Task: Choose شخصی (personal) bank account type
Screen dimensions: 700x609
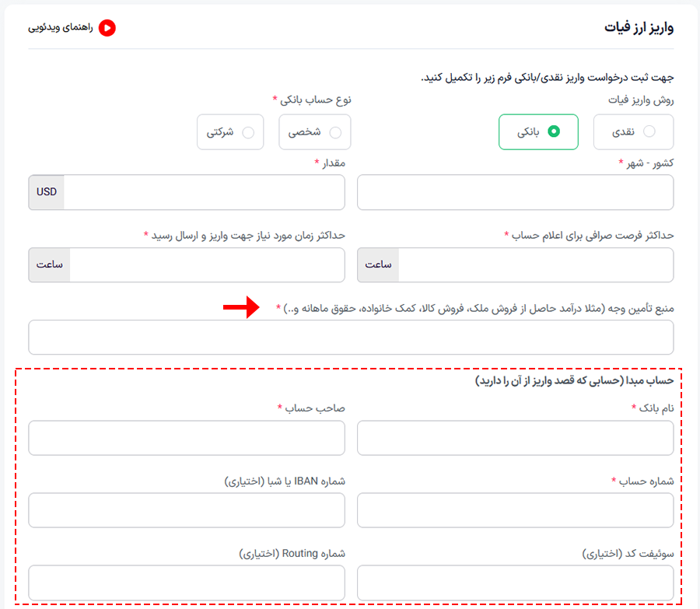Action: point(315,132)
